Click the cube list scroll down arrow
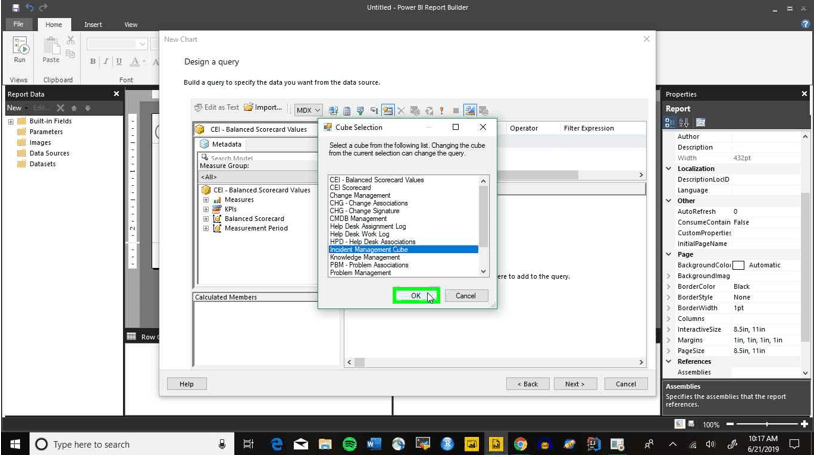This screenshot has width=816, height=457. pos(483,272)
